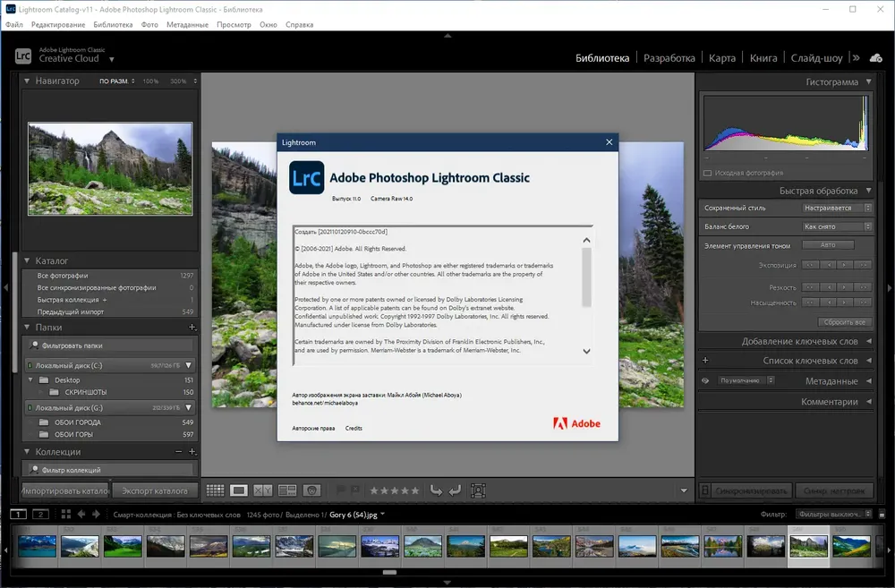
Task: Switch to Grid view icon in toolbar
Action: tap(215, 490)
